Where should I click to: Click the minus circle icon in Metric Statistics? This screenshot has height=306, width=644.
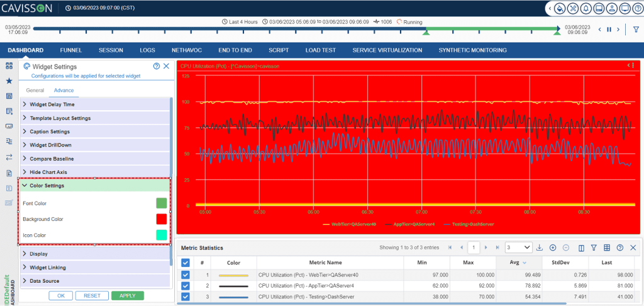point(565,247)
